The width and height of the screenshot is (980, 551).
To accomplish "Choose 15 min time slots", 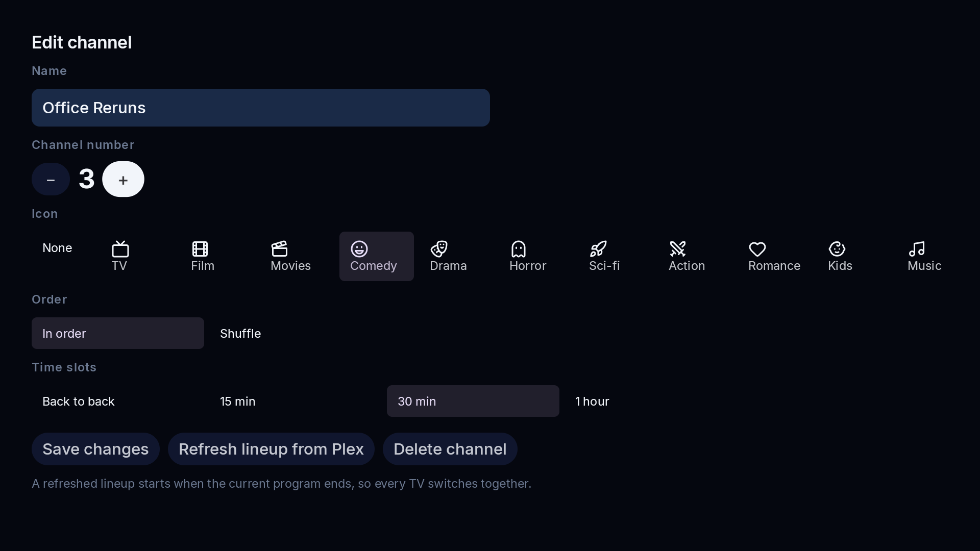I will coord(296,401).
